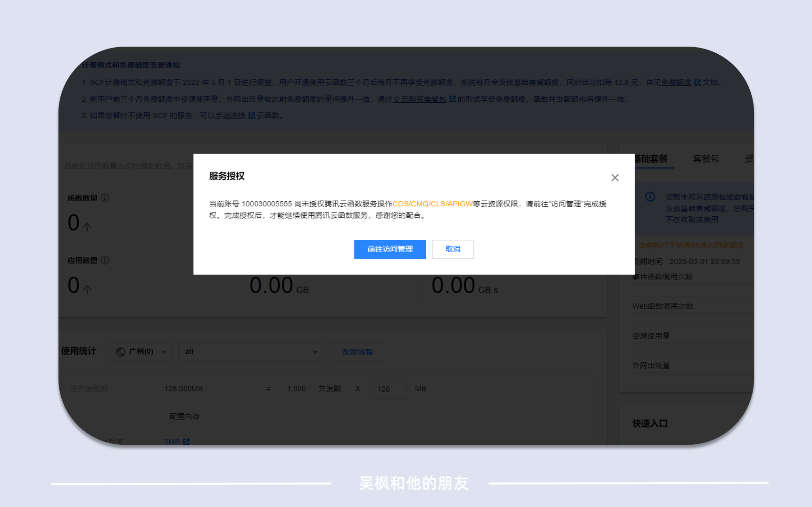Click the 前往访问管理 button in dialog
This screenshot has width=812, height=507.
click(390, 249)
